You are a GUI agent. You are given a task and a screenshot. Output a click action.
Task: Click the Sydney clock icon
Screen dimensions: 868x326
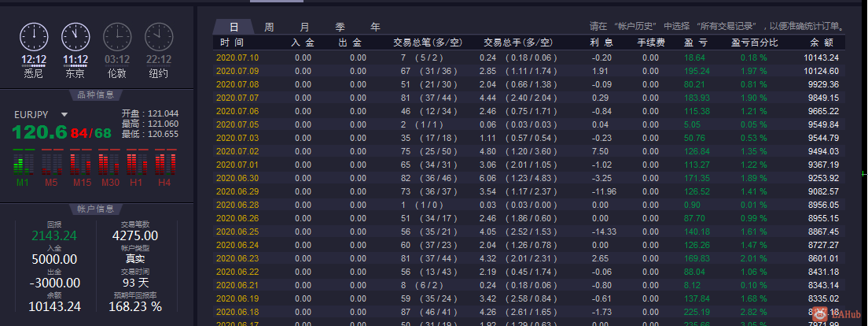pos(34,37)
